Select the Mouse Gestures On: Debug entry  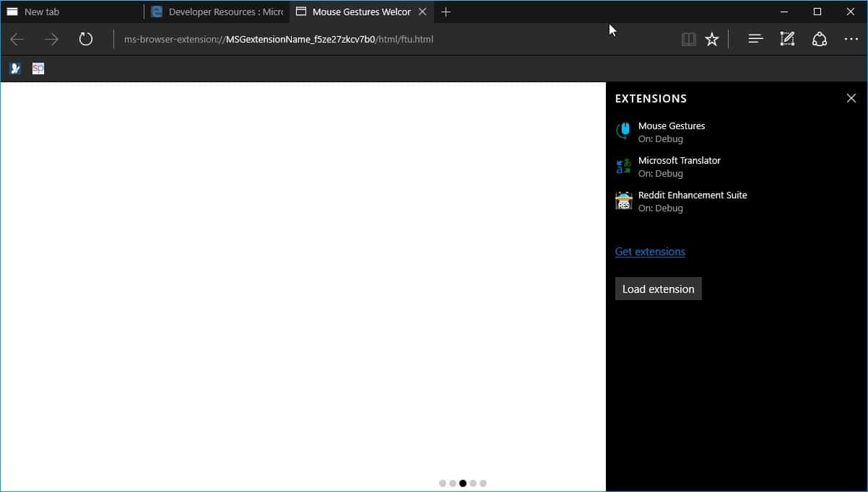(672, 132)
